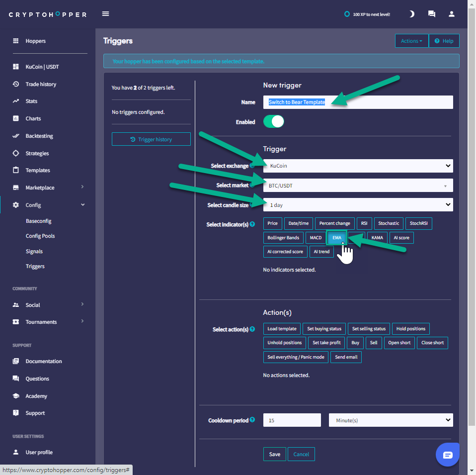Toggle the Load template action
Screen dimensions: 476x475
pos(282,329)
